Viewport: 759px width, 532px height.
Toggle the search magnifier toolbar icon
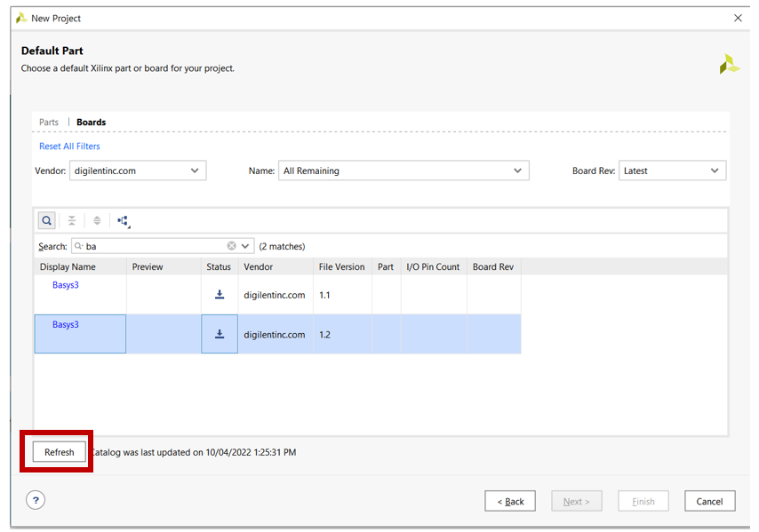coord(46,220)
